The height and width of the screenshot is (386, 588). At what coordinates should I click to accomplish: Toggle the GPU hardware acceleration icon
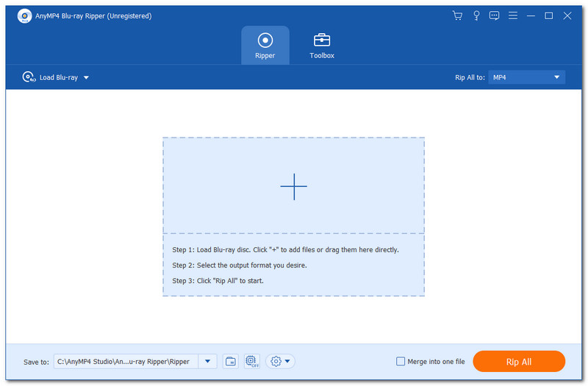(251, 361)
